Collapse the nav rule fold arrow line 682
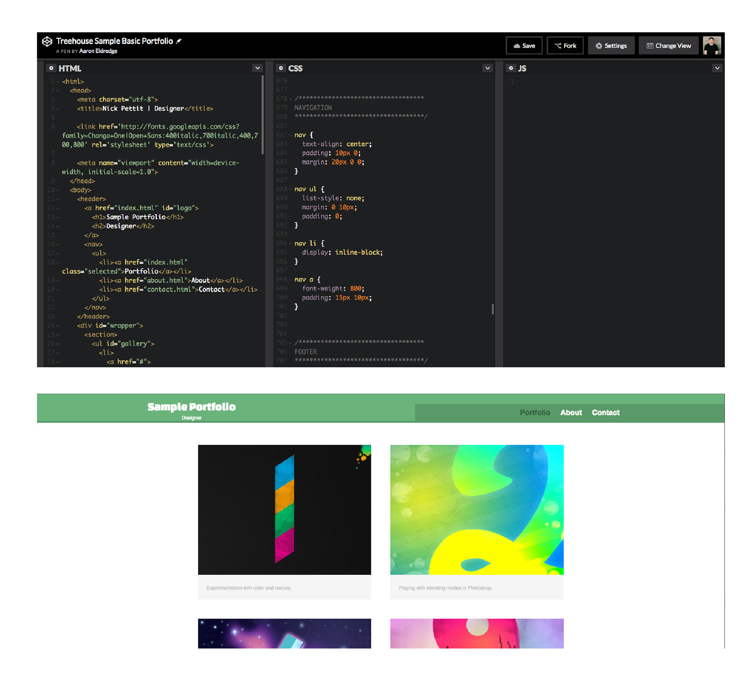This screenshot has height=700, width=756. coord(291,135)
